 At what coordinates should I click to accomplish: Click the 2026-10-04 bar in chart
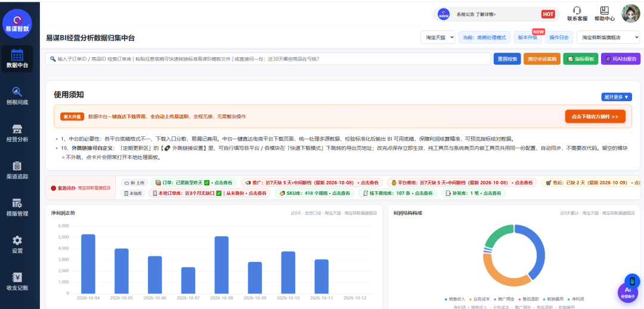pyautogui.click(x=88, y=264)
